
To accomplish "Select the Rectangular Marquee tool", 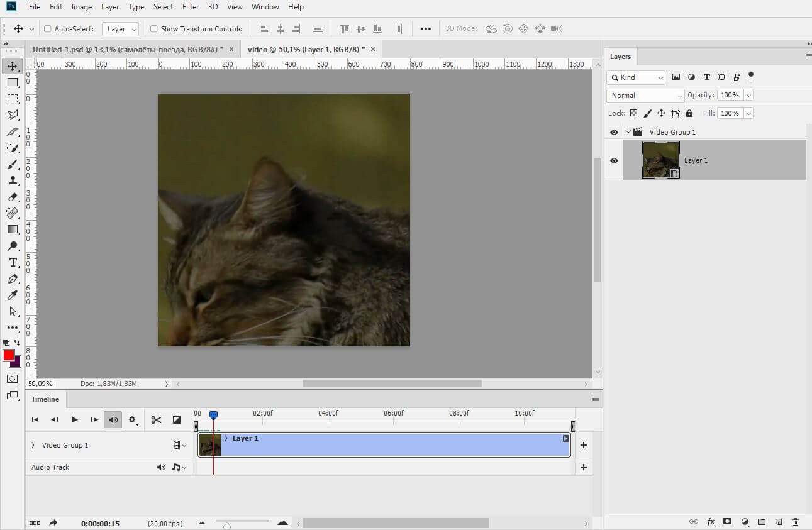I will pos(13,99).
